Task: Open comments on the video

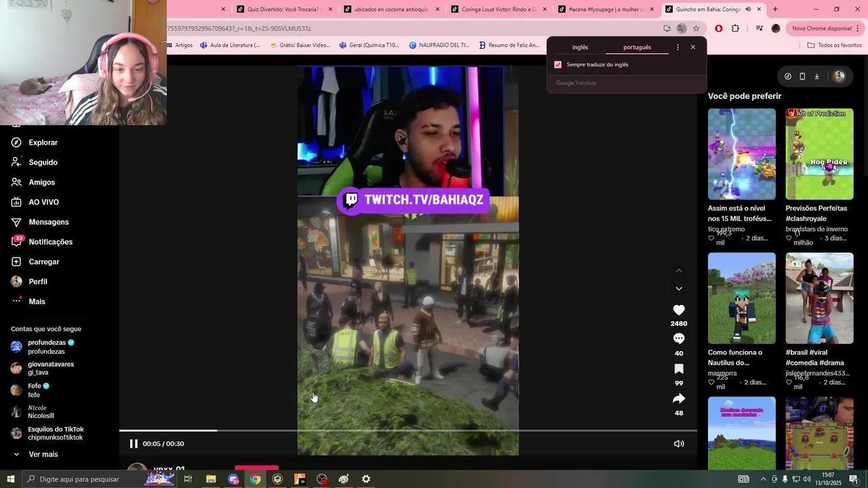Action: 679,339
